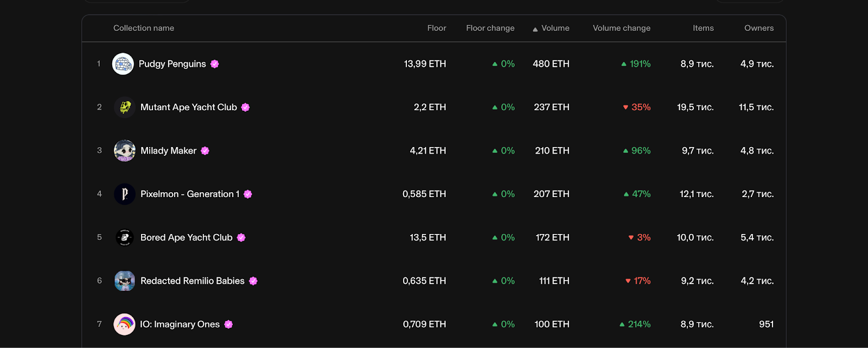
Task: Click verified badge next to Bored Ape Yacht Club
Action: pos(241,238)
